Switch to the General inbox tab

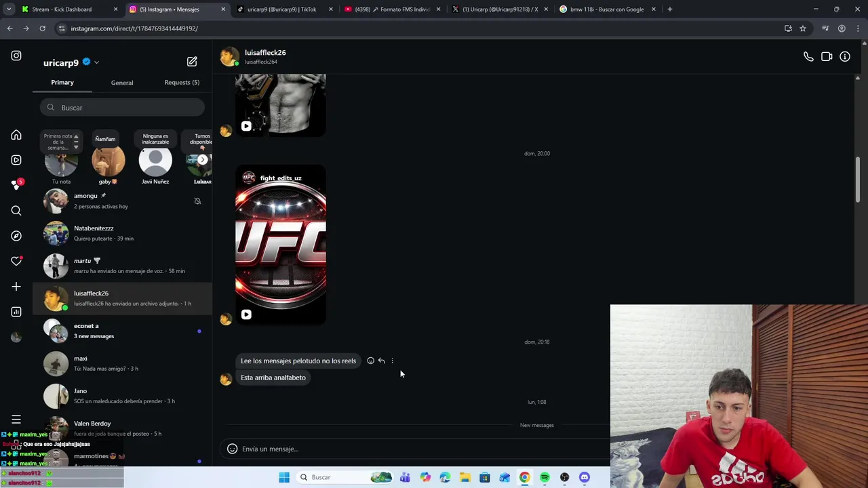(122, 83)
